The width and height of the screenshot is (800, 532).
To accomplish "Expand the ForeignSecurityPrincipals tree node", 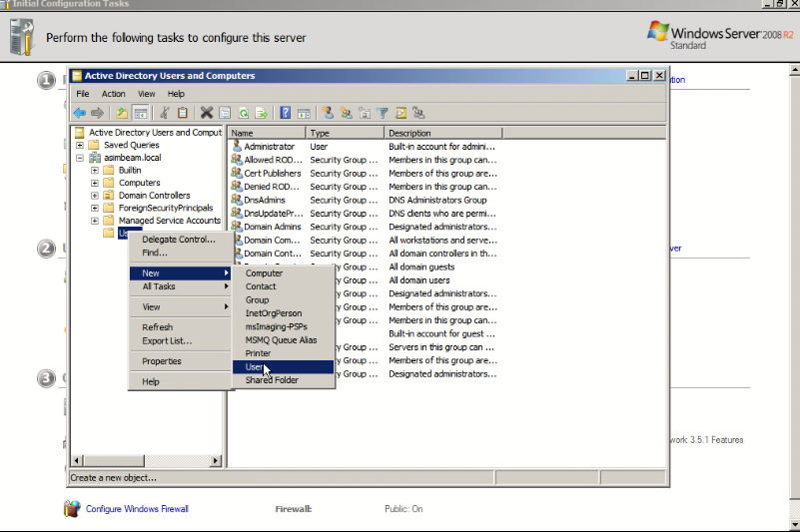I will [x=95, y=208].
